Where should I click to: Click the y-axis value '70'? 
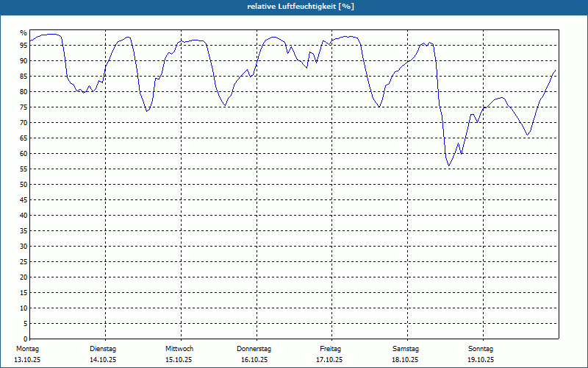pyautogui.click(x=24, y=123)
